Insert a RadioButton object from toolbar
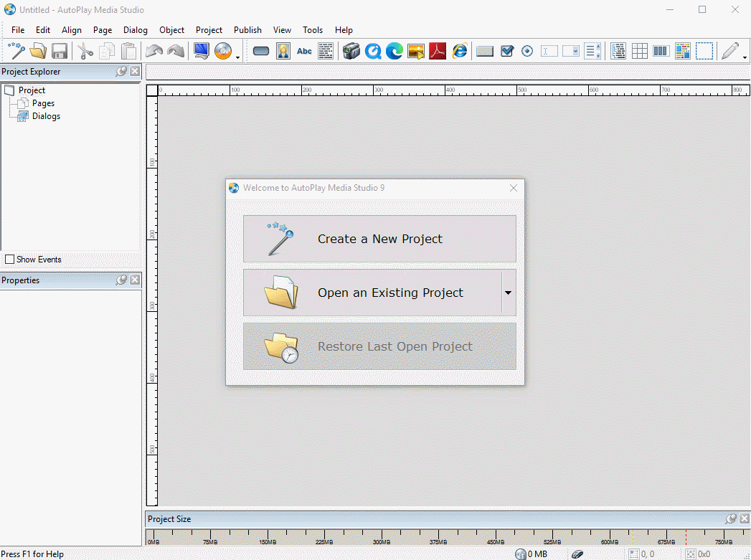 [527, 51]
